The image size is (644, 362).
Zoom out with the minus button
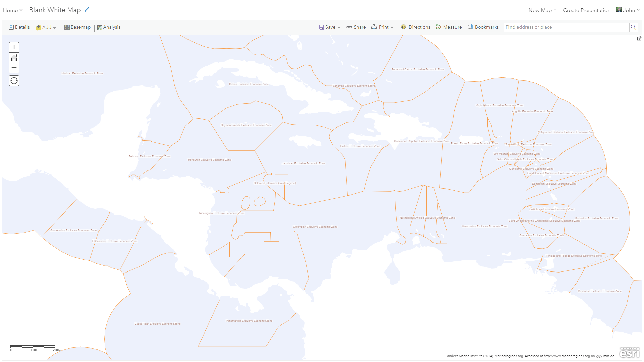pos(14,68)
